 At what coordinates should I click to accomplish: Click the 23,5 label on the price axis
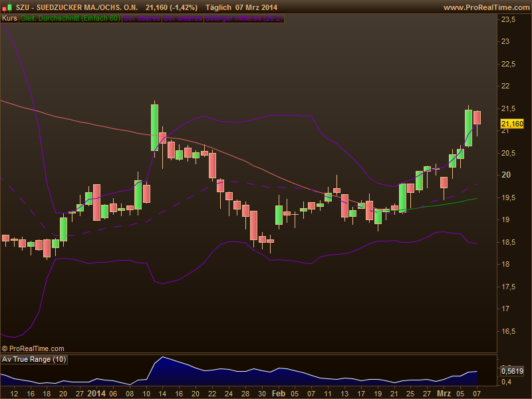coord(509,20)
